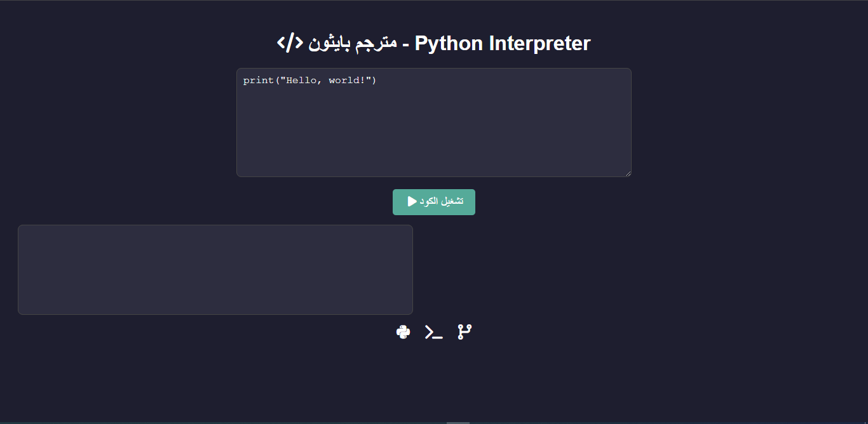Place cursor on the word print
Image resolution: width=868 pixels, height=424 pixels.
[259, 81]
